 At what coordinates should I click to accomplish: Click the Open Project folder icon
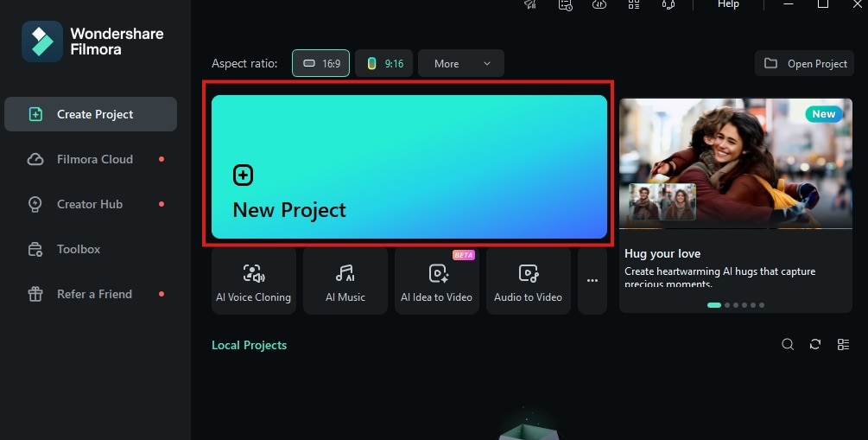[x=770, y=63]
